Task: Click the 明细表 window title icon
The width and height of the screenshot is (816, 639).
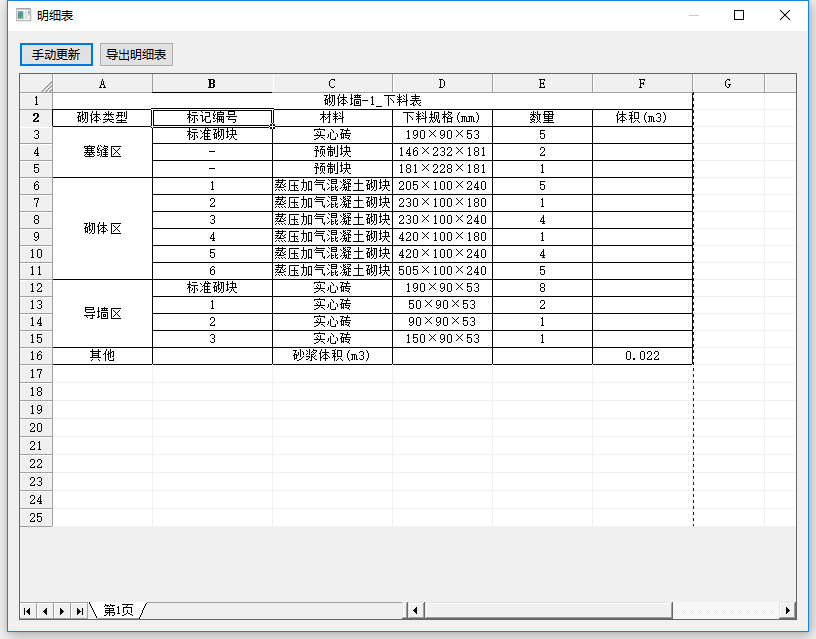Action: (23, 15)
